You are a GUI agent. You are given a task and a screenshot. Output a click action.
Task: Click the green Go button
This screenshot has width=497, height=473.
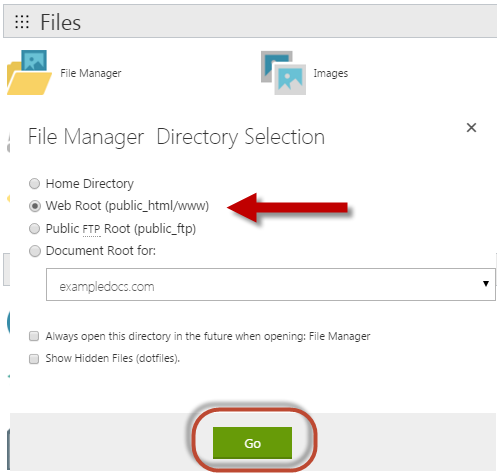(x=252, y=443)
